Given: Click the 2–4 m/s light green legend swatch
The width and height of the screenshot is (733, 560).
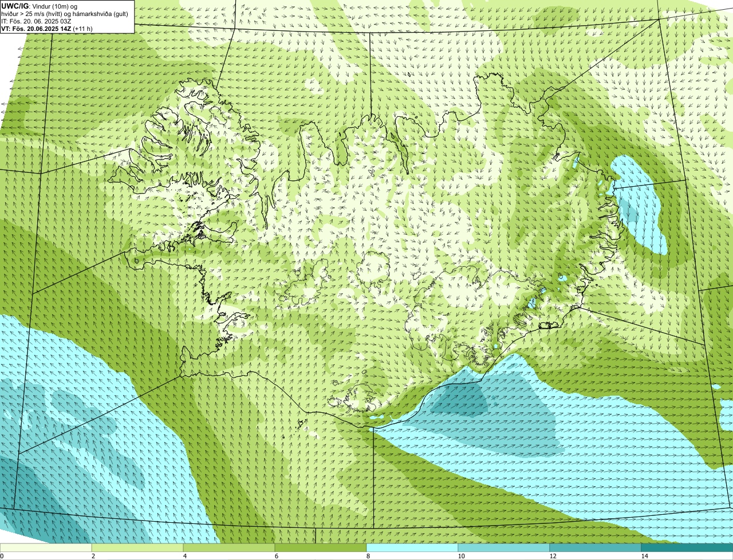Looking at the screenshot, I should [x=137, y=547].
